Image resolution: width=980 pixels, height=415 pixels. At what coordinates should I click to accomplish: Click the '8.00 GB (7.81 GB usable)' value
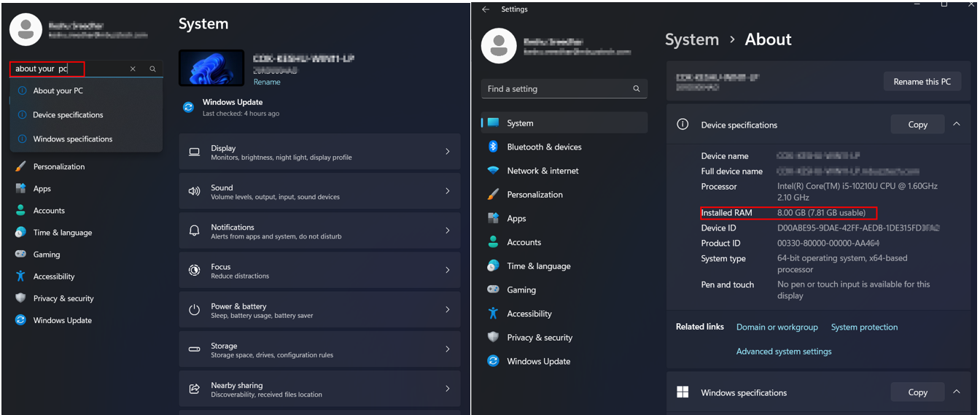(x=821, y=213)
